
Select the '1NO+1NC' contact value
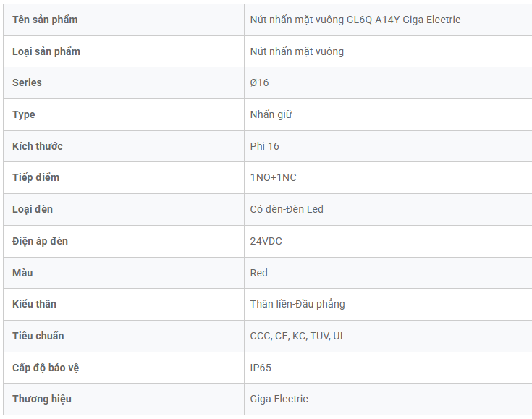click(273, 177)
